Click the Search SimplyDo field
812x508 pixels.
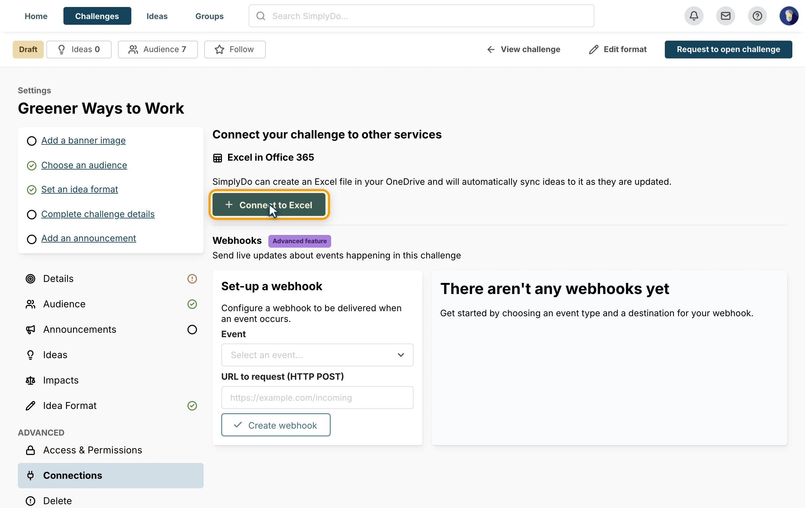421,16
